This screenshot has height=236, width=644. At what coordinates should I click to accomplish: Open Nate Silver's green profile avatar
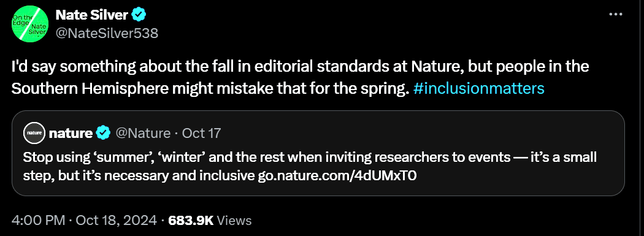click(x=30, y=23)
